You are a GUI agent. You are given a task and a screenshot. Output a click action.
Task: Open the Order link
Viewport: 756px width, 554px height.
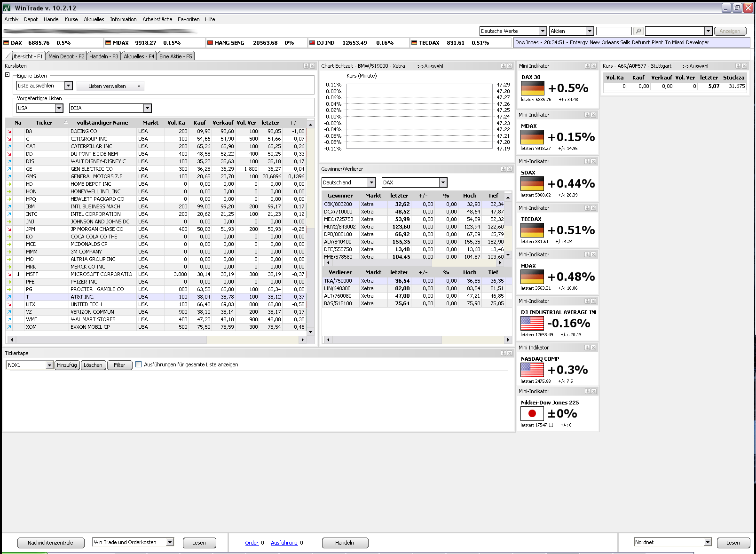[x=252, y=543]
